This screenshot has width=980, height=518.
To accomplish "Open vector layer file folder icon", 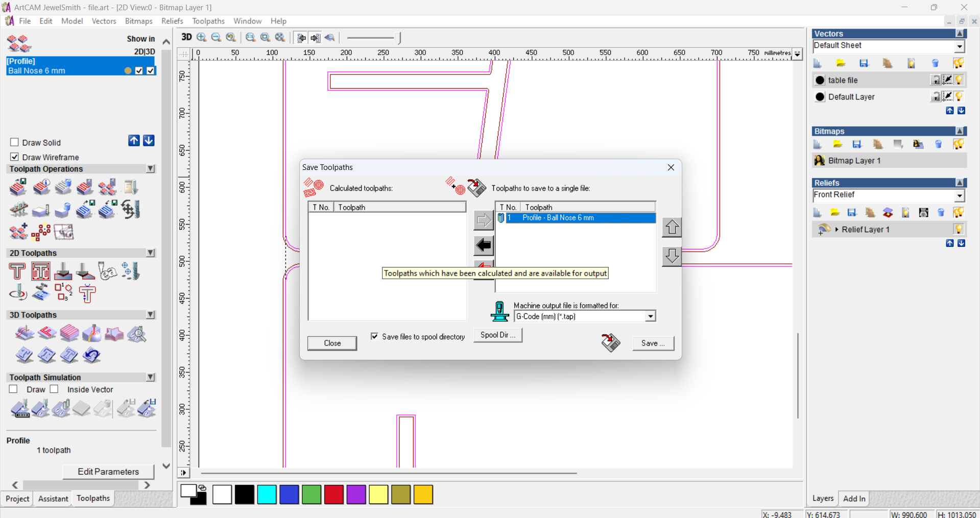I will [x=841, y=63].
